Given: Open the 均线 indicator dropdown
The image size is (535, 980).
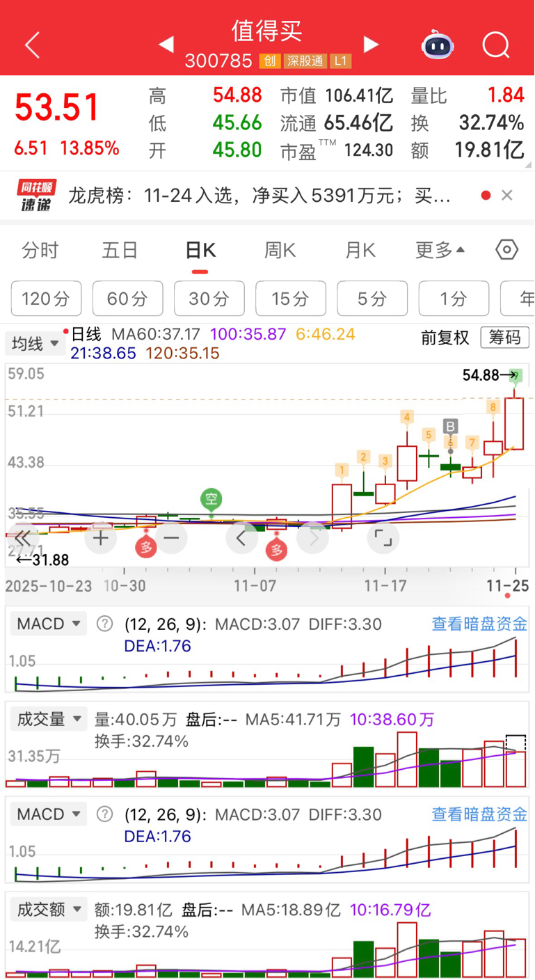Looking at the screenshot, I should 35,343.
